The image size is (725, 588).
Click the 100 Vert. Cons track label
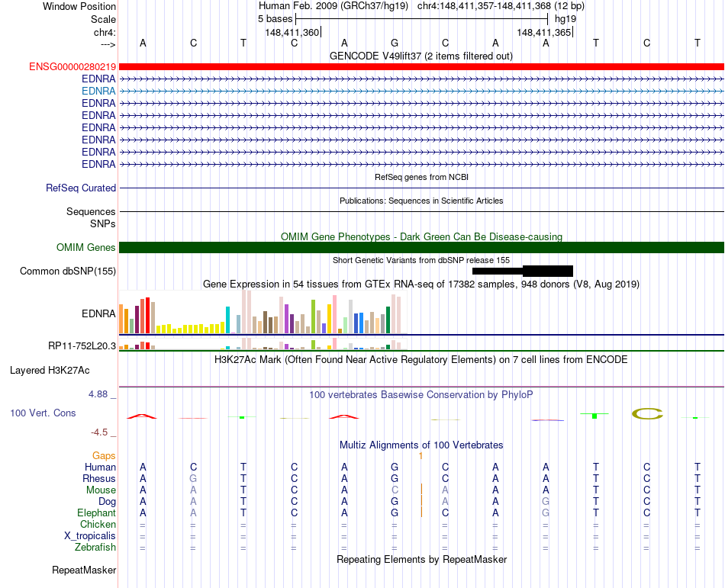(43, 413)
